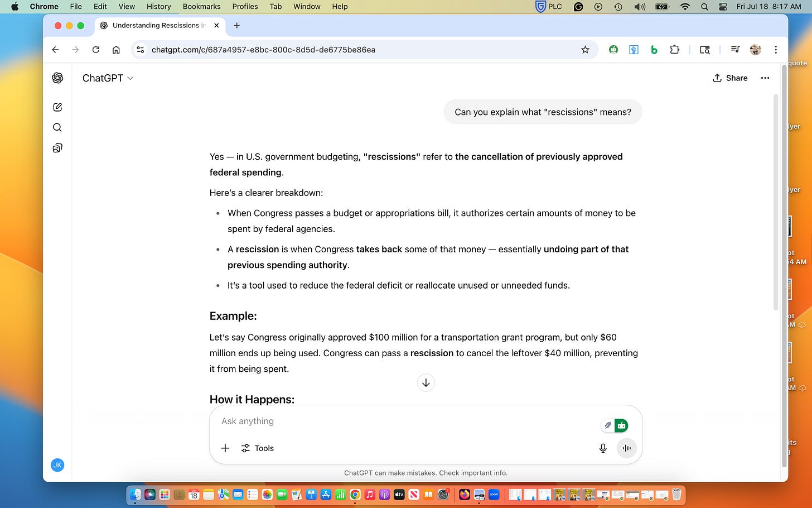Screen dimensions: 812x508
Task: View site information in the address bar
Action: pos(141,50)
